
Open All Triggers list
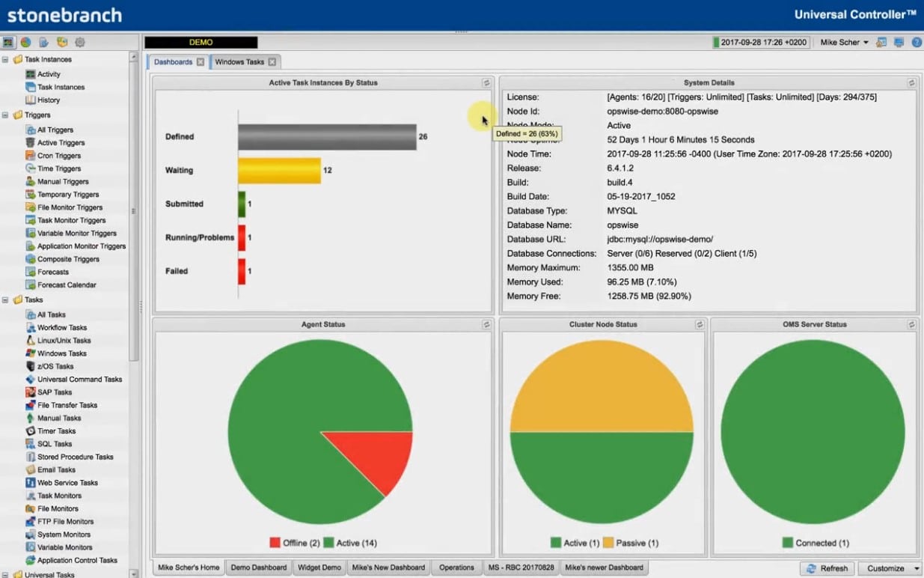[55, 130]
